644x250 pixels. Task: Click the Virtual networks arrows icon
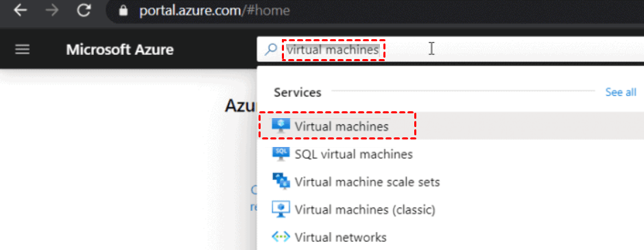(281, 237)
